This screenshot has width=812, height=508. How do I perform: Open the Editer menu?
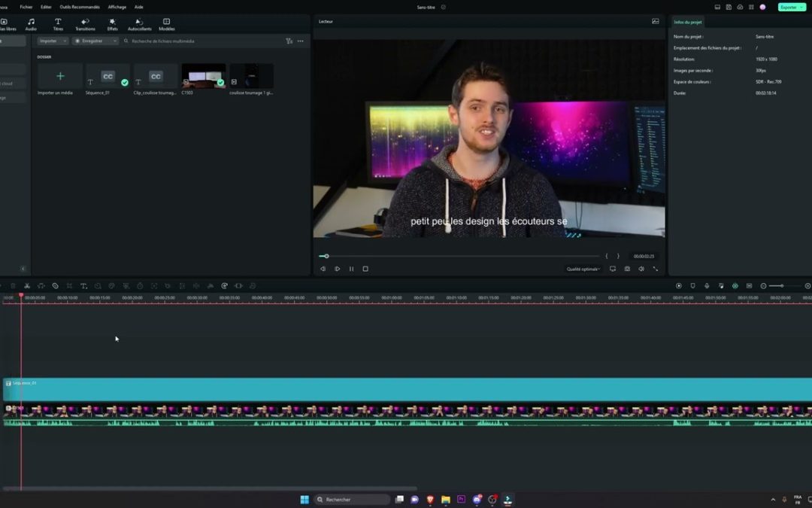pos(46,8)
